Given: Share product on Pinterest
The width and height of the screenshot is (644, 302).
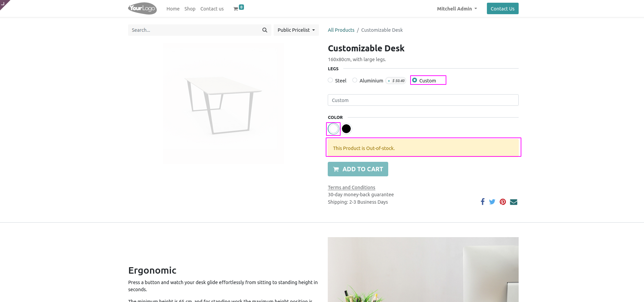Looking at the screenshot, I should (503, 202).
